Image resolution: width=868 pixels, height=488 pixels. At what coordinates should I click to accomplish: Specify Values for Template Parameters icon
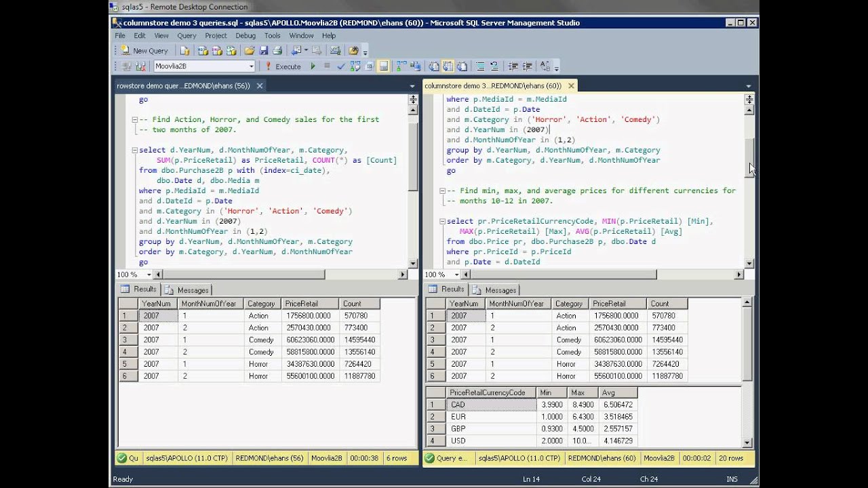[x=545, y=66]
